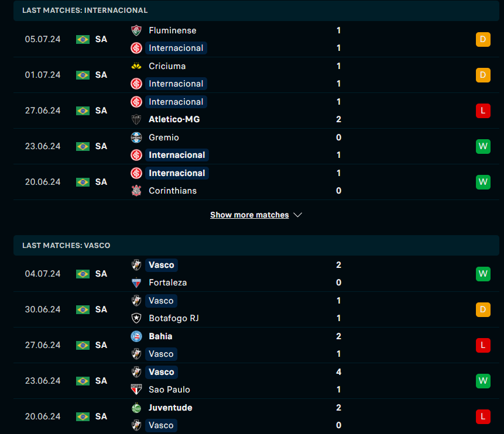The image size is (504, 434).
Task: Click the W badge for Corinthians match
Action: 483,182
